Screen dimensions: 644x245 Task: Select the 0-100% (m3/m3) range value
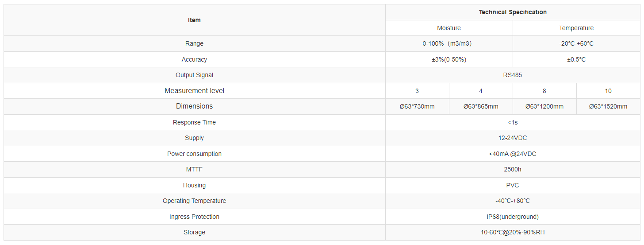pyautogui.click(x=449, y=43)
